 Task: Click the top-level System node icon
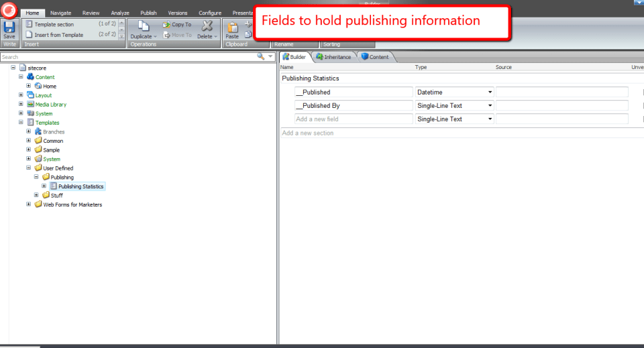click(x=30, y=113)
